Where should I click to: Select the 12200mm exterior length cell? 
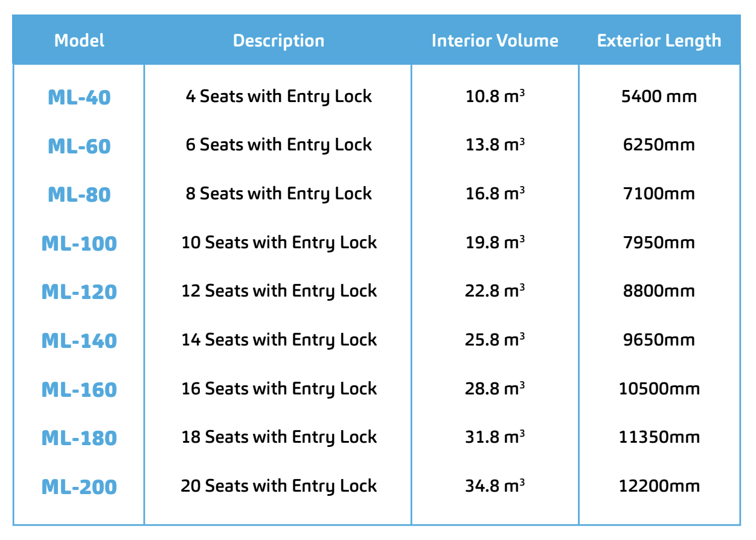pos(659,486)
